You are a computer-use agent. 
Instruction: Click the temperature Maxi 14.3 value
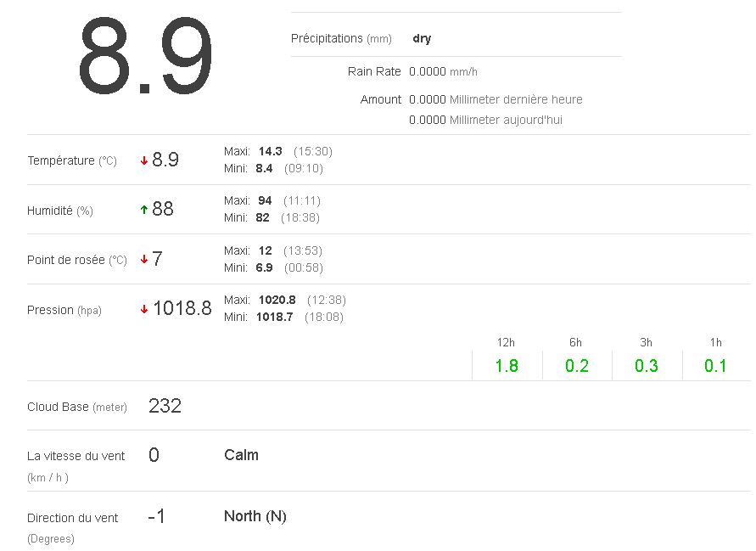[x=270, y=151]
